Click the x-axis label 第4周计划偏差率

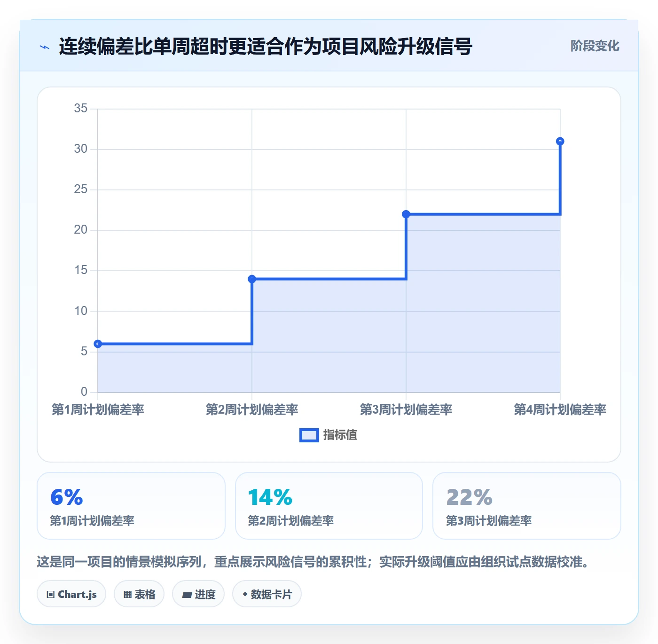click(x=560, y=410)
